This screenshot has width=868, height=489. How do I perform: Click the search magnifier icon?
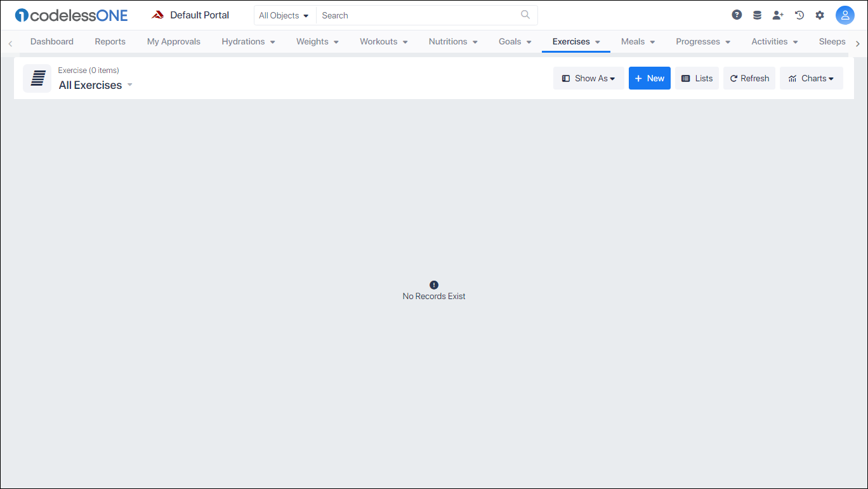point(525,15)
